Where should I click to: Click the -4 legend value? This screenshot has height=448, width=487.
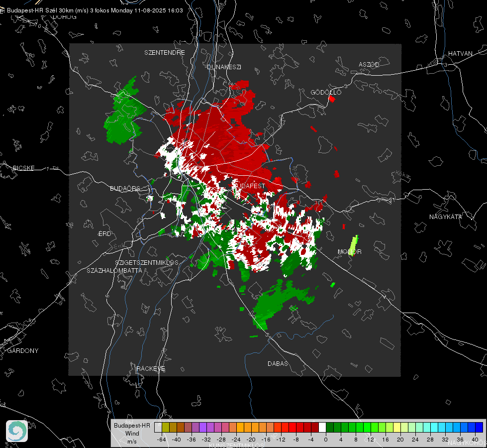coord(311,440)
